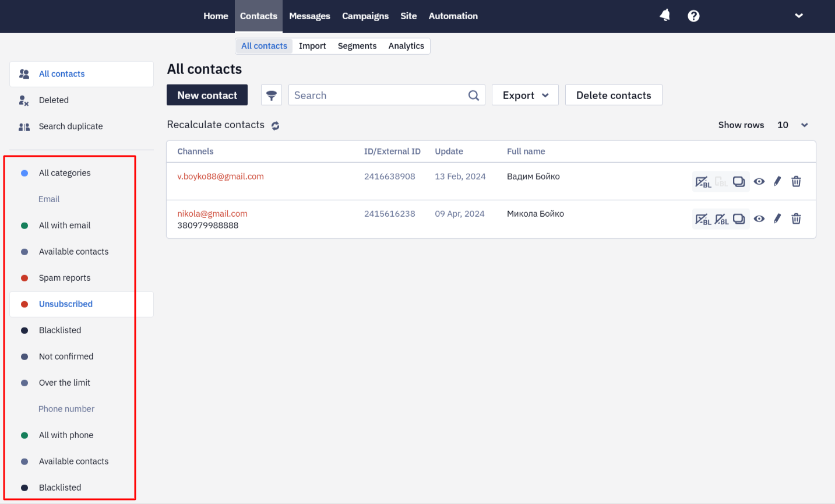Open the v.boyko88@gmail.com contact link
835x504 pixels.
pos(220,177)
